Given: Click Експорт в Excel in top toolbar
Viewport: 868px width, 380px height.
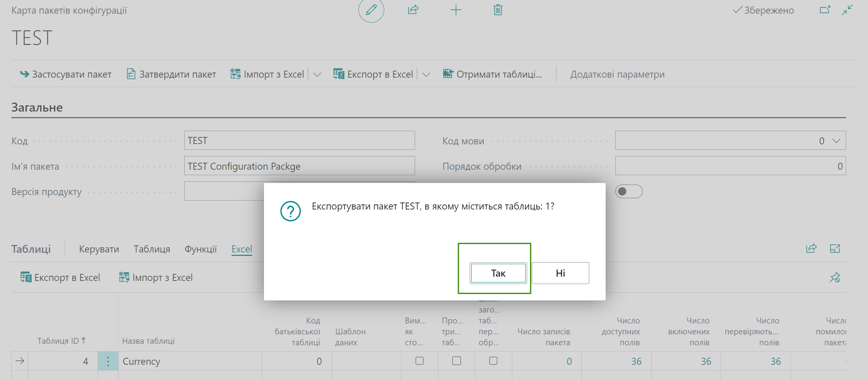Looking at the screenshot, I should click(x=373, y=74).
